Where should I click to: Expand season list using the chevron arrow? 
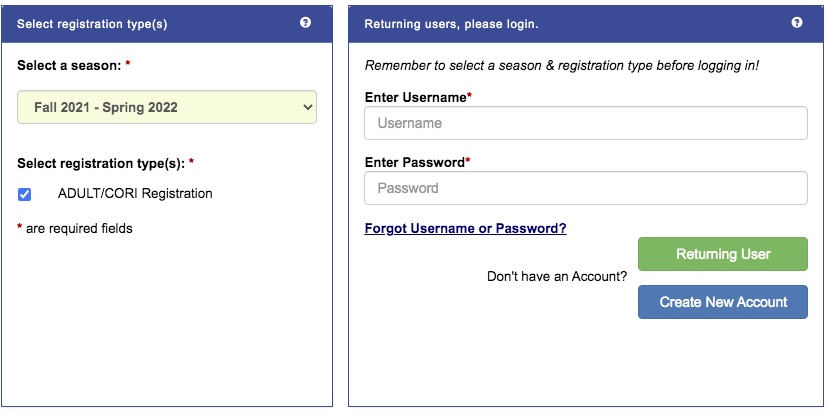click(x=308, y=107)
